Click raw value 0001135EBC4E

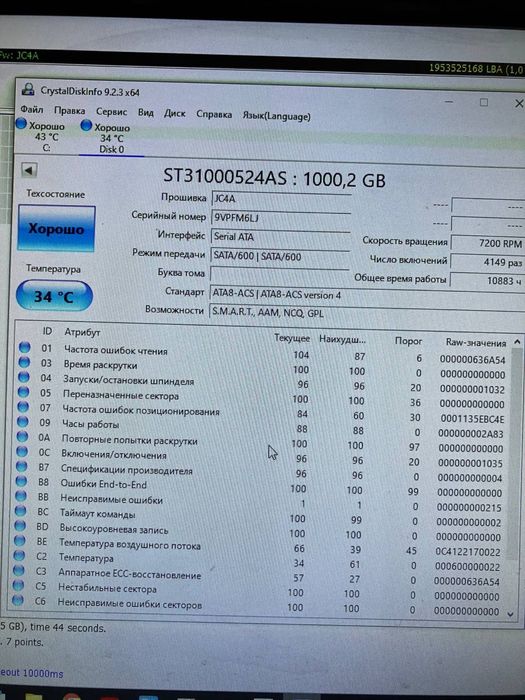point(472,419)
